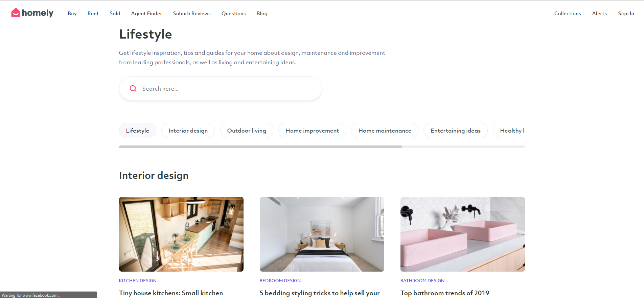This screenshot has width=644, height=298.
Task: Choose the Entertaining ideas category
Action: (456, 131)
